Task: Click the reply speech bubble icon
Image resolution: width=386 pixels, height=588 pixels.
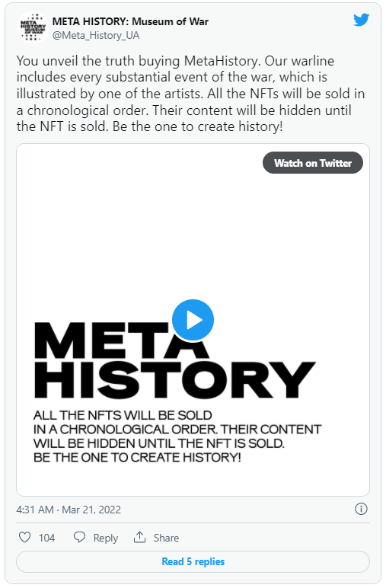Action: (x=79, y=537)
